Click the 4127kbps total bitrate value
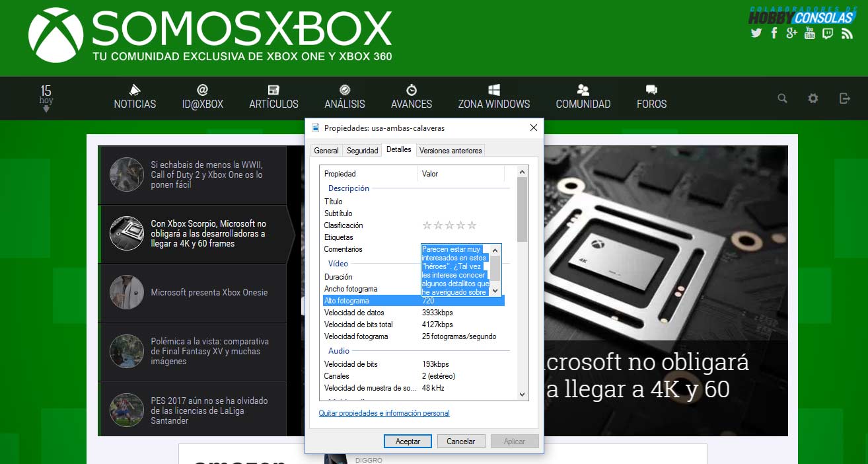Screen dimensions: 868x464 pos(437,325)
